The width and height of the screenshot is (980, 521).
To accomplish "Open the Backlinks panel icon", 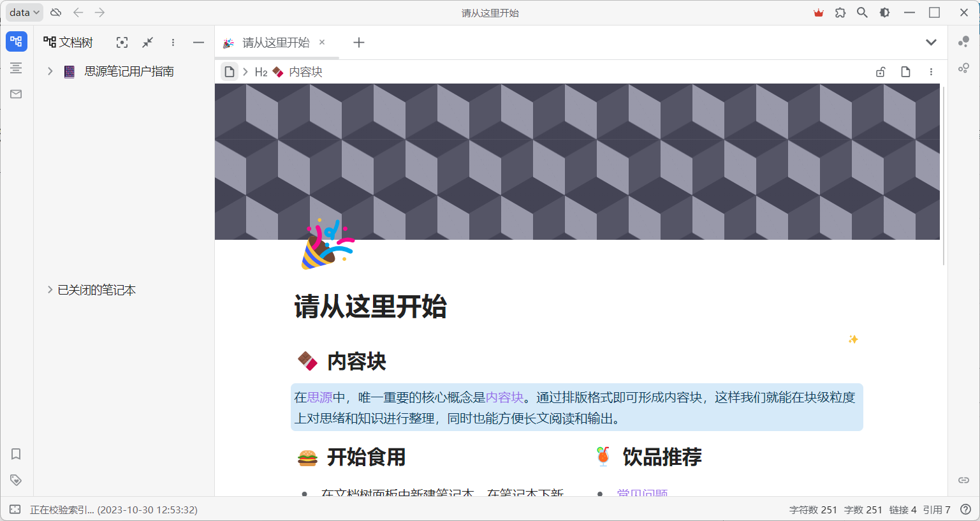I will pos(963,480).
